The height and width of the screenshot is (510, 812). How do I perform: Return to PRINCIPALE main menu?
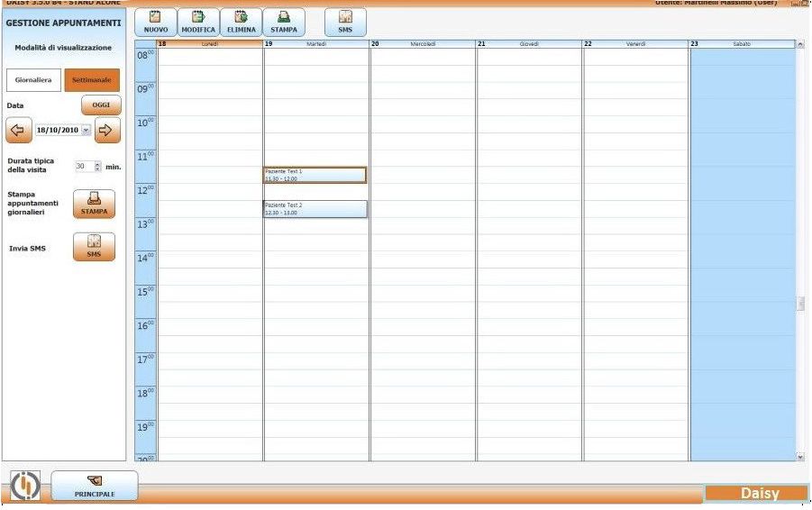[x=95, y=486]
